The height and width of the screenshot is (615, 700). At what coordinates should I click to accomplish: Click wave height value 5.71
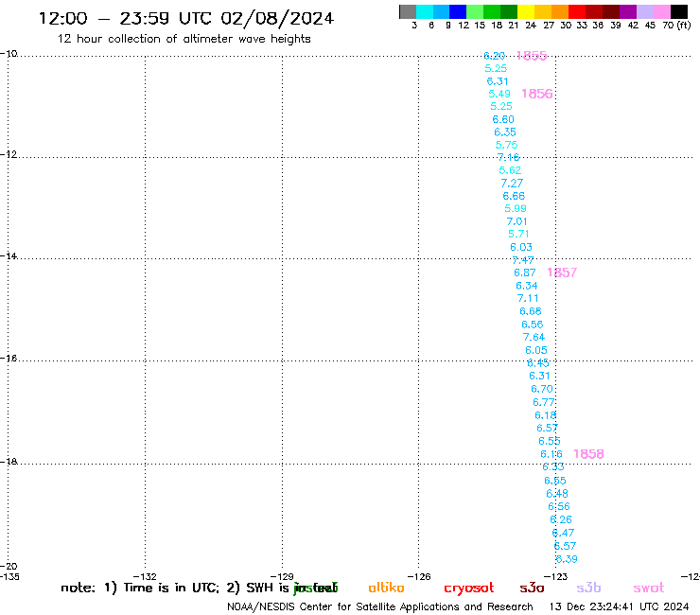pyautogui.click(x=518, y=234)
